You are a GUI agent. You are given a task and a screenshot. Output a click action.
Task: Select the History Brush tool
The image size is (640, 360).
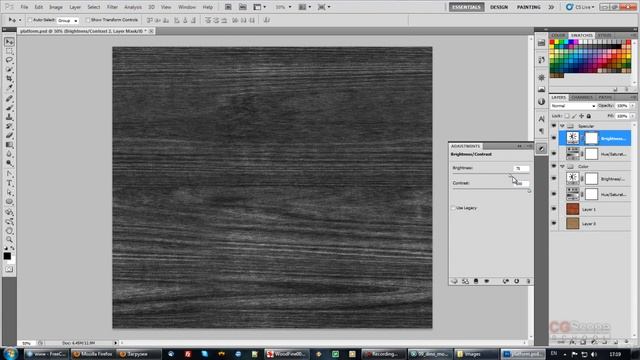tap(9, 126)
